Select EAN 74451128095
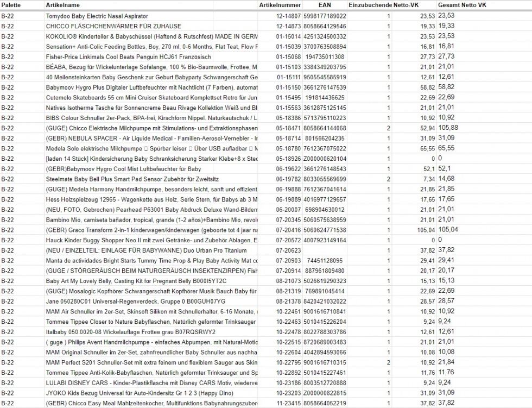Viewport: 532px width, 408px height. click(x=325, y=260)
